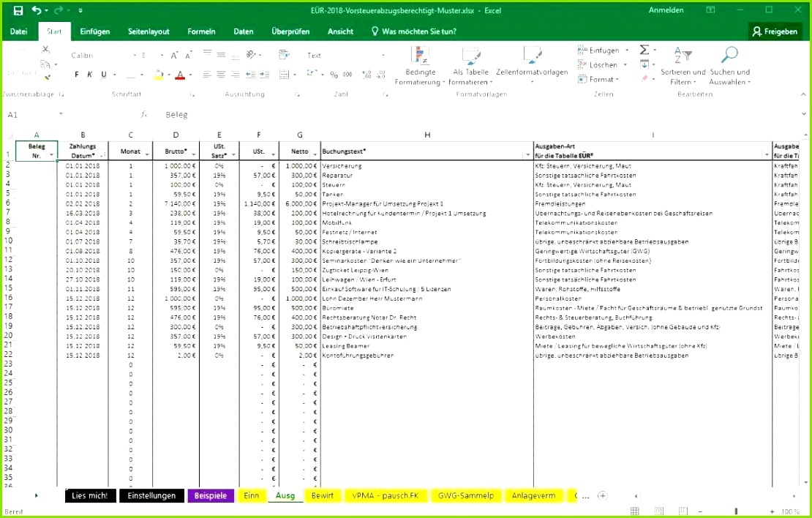Open the Beispiele sheet tab

pyautogui.click(x=211, y=496)
